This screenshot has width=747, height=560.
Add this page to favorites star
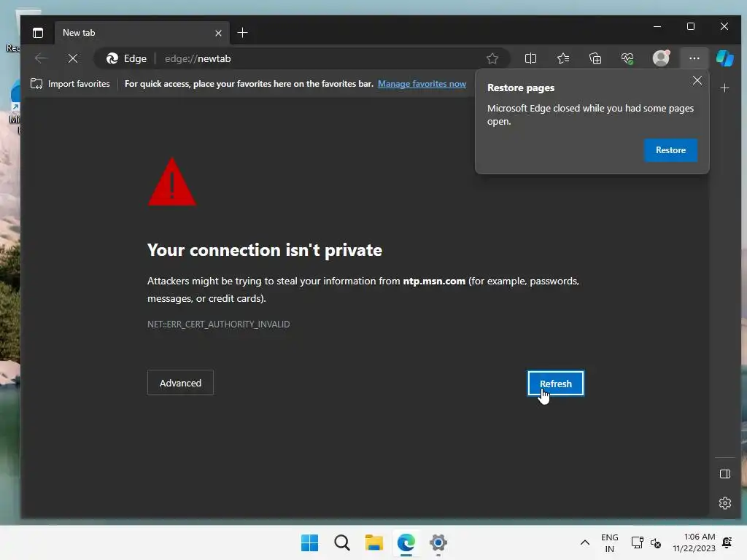pos(492,58)
